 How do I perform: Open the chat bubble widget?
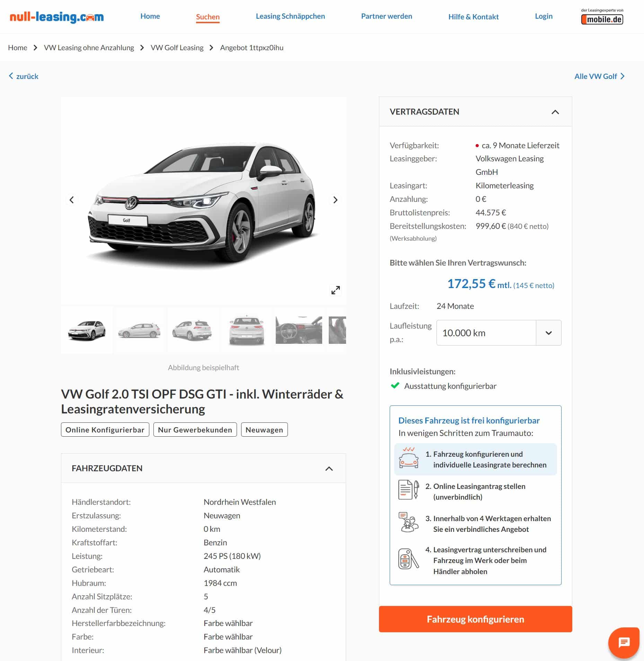pos(624,643)
